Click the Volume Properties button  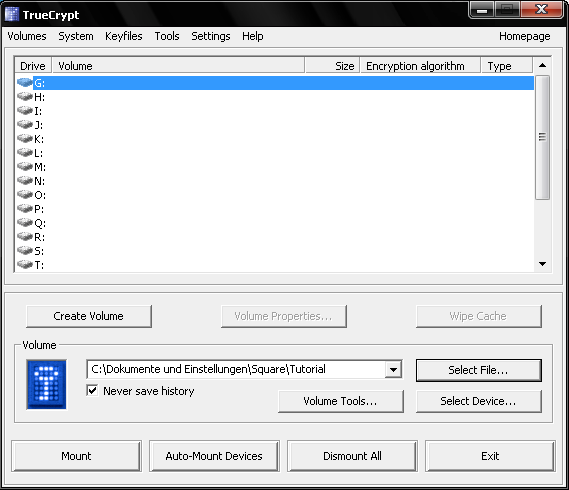[x=284, y=316]
